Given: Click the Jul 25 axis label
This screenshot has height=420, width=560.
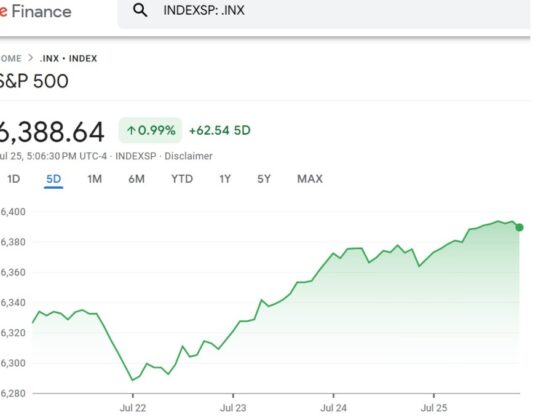Looking at the screenshot, I should tap(434, 408).
